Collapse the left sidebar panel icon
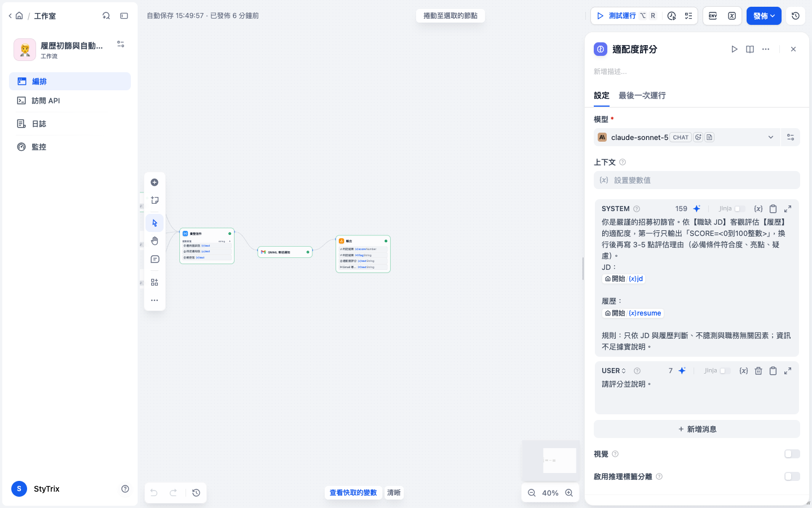The image size is (812, 508). click(124, 16)
